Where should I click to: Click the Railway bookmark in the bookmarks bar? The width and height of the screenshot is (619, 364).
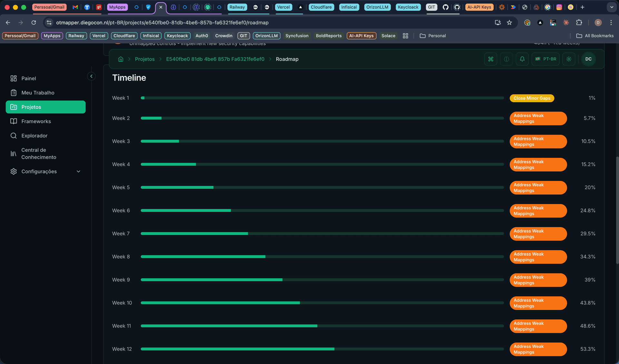(x=76, y=36)
